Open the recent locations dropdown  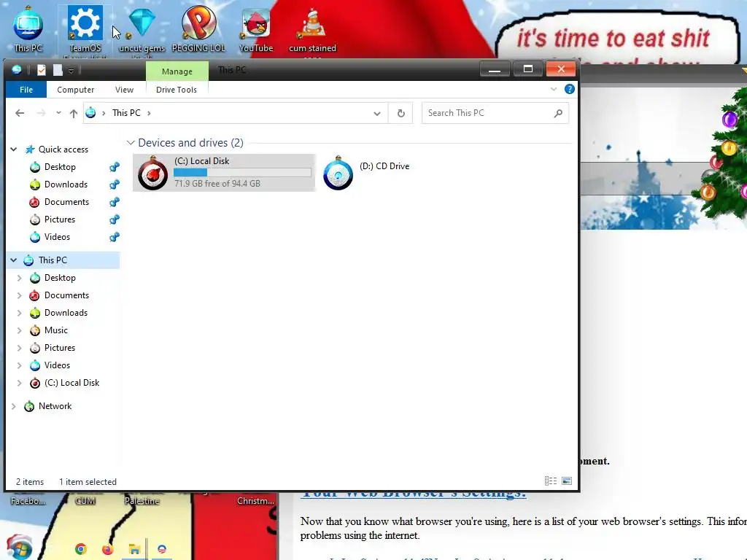(x=58, y=113)
